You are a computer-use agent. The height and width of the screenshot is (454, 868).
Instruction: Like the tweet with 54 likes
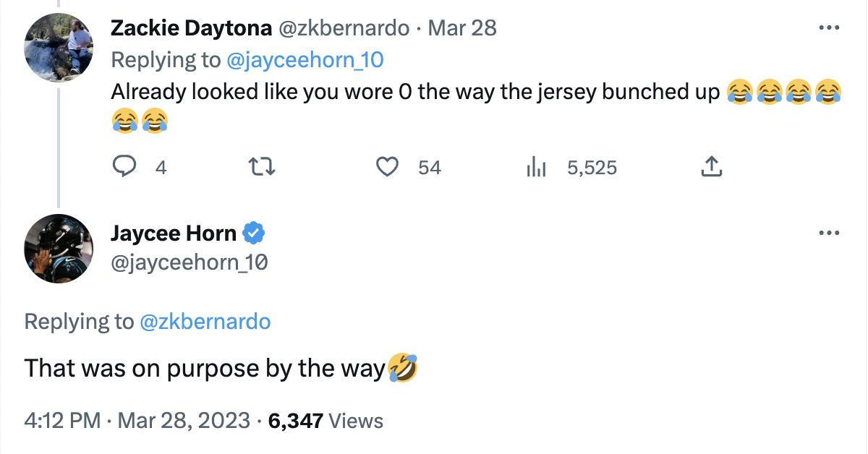tap(388, 168)
